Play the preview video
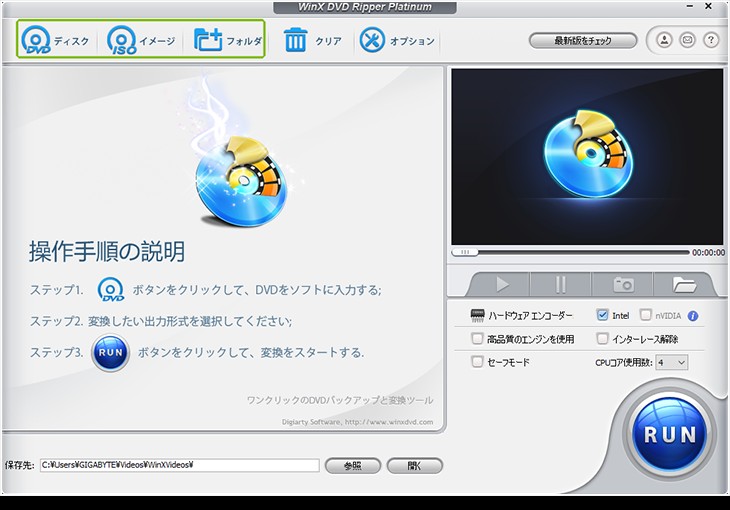 tap(502, 284)
